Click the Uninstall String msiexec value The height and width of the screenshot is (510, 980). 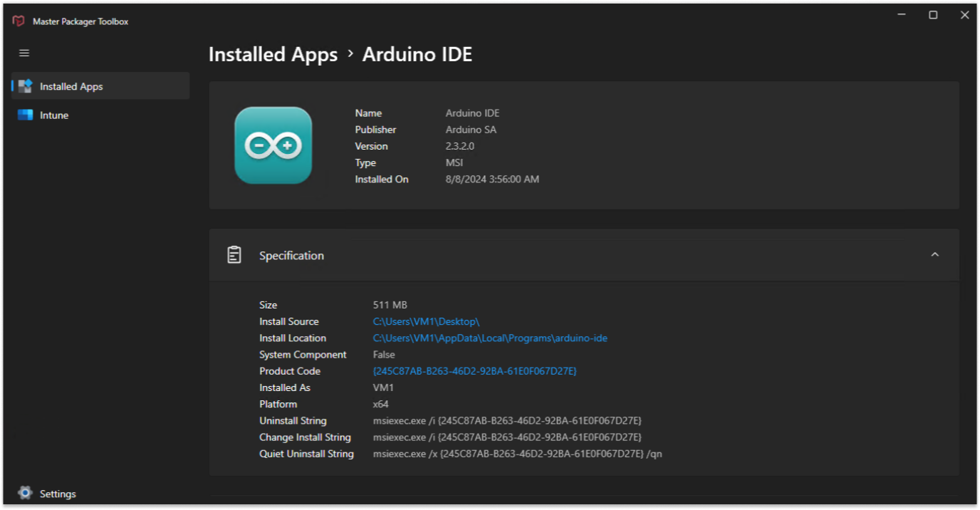[507, 420]
